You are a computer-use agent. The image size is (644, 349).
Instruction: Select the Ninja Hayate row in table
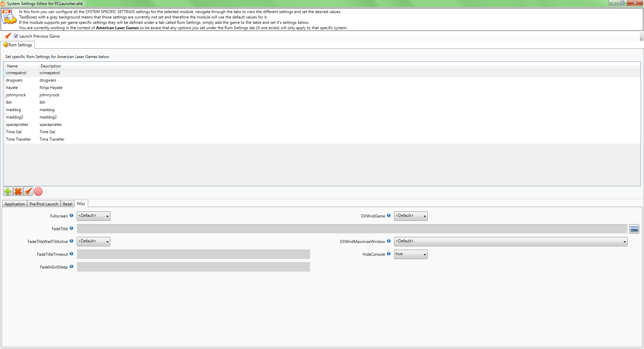click(x=51, y=88)
